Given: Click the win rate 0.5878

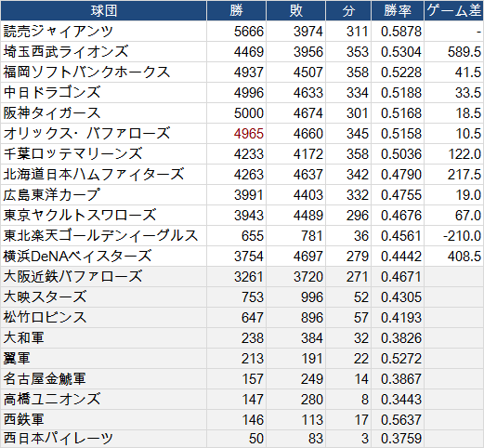Looking at the screenshot, I should 401,32.
